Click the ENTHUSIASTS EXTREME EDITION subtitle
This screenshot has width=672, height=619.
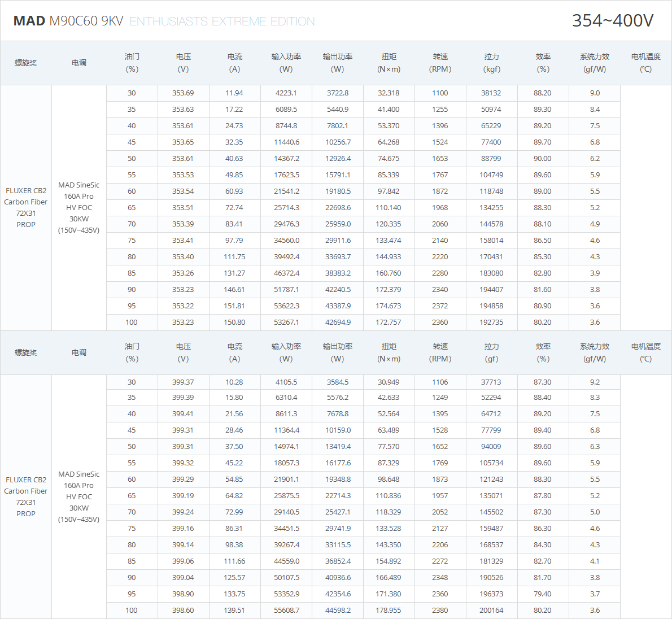[222, 21]
